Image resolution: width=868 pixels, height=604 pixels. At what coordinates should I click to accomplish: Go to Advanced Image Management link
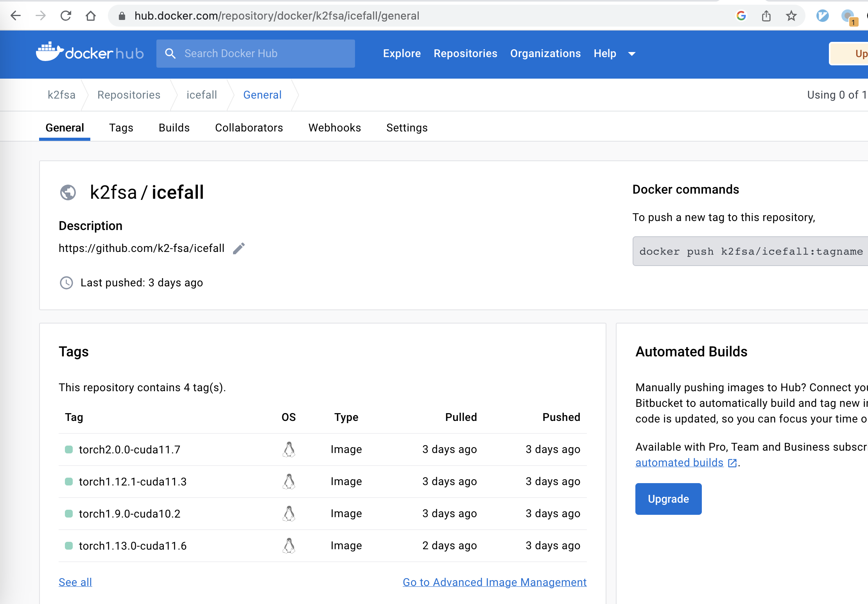[x=494, y=582]
